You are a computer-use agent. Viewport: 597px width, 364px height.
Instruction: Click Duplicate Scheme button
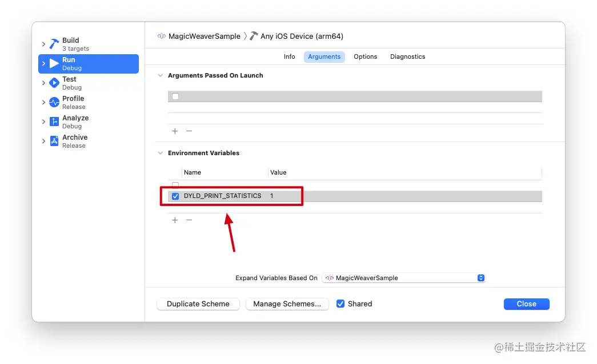pyautogui.click(x=198, y=304)
